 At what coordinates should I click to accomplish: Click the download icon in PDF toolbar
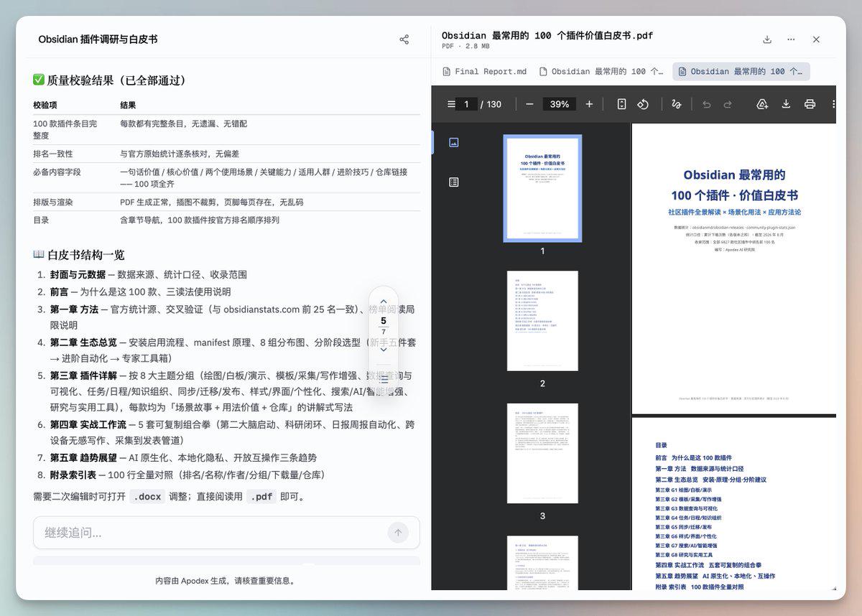pos(786,104)
